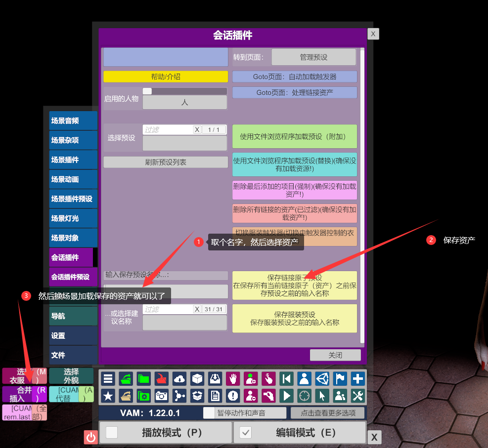Open the 选择预设 dropdown list

pyautogui.click(x=184, y=143)
